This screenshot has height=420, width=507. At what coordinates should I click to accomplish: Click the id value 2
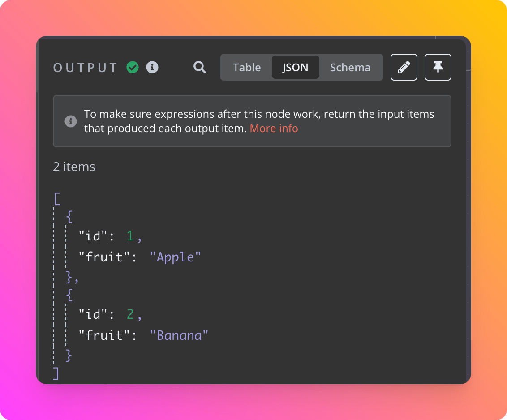click(x=130, y=314)
